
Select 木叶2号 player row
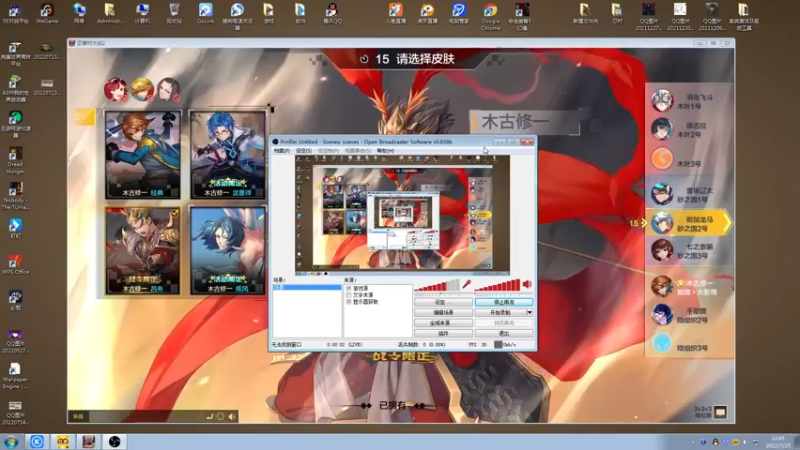690,130
